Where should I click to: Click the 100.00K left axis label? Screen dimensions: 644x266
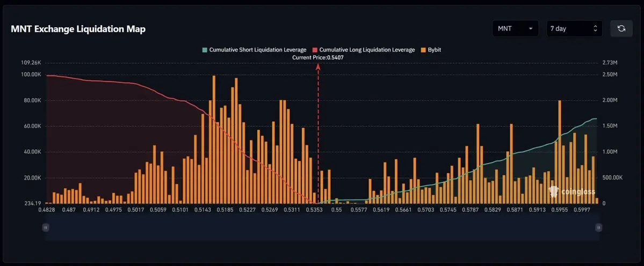pos(31,75)
